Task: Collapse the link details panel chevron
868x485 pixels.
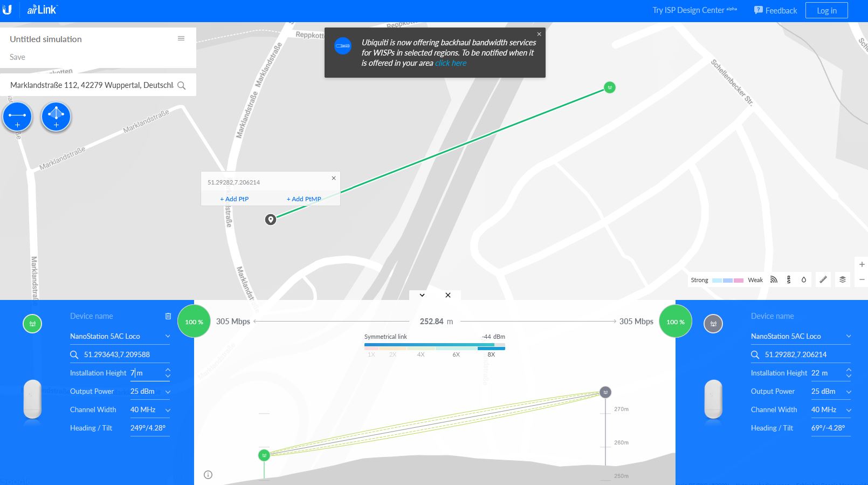Action: click(x=422, y=295)
